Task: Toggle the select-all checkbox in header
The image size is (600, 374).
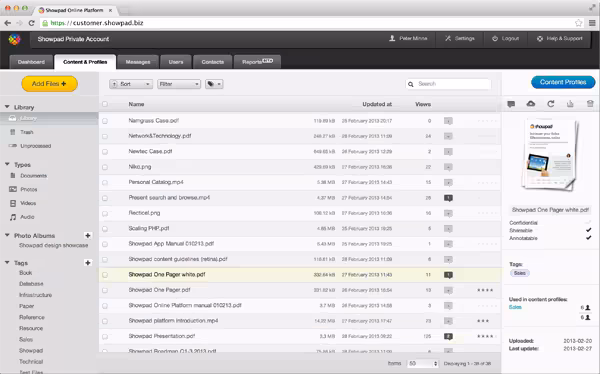Action: (x=105, y=104)
